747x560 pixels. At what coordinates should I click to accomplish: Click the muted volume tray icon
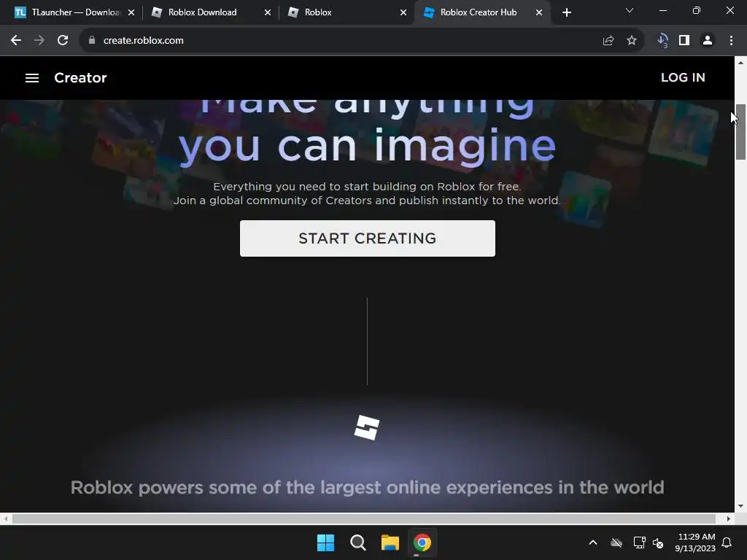tap(658, 542)
